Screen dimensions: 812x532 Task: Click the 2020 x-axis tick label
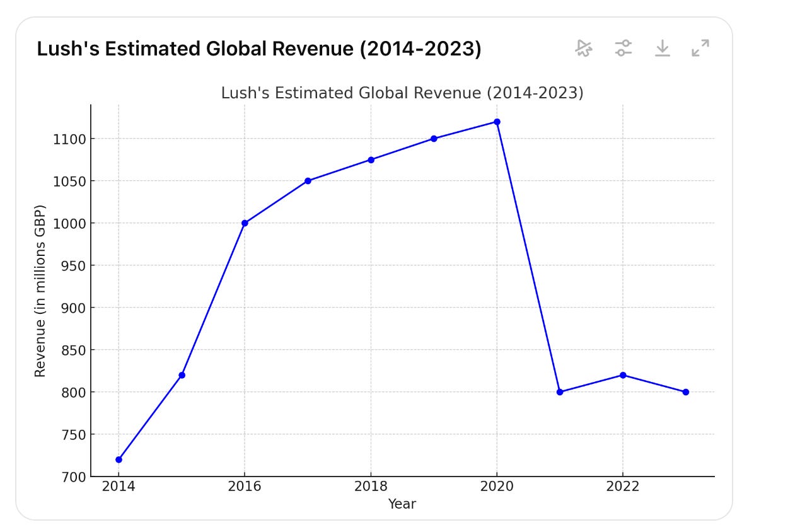point(497,487)
